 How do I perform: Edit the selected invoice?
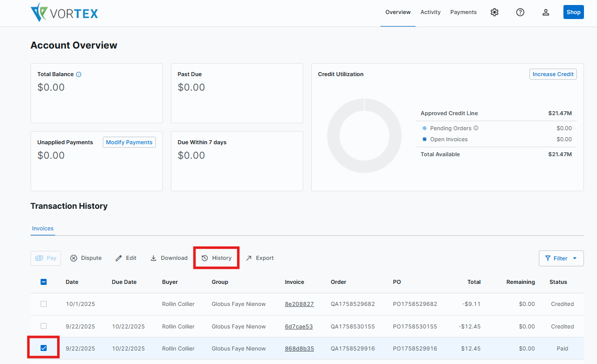(126, 258)
